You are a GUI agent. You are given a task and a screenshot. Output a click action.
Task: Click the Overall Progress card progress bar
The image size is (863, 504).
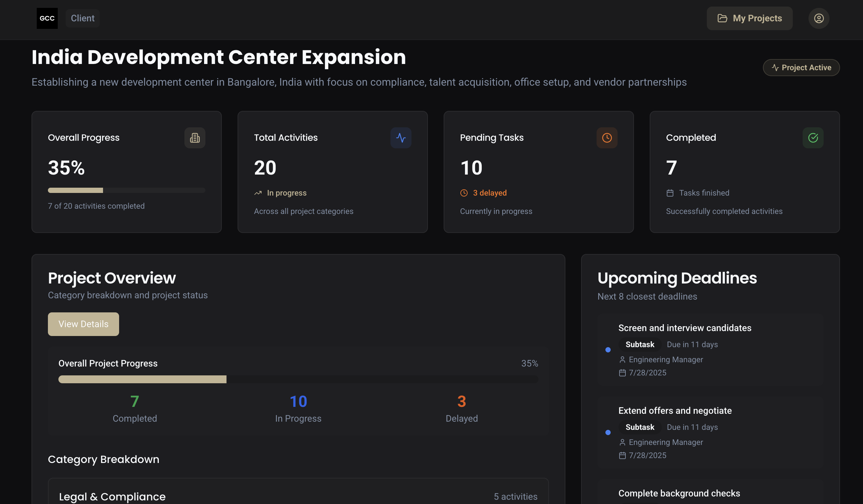click(x=126, y=190)
